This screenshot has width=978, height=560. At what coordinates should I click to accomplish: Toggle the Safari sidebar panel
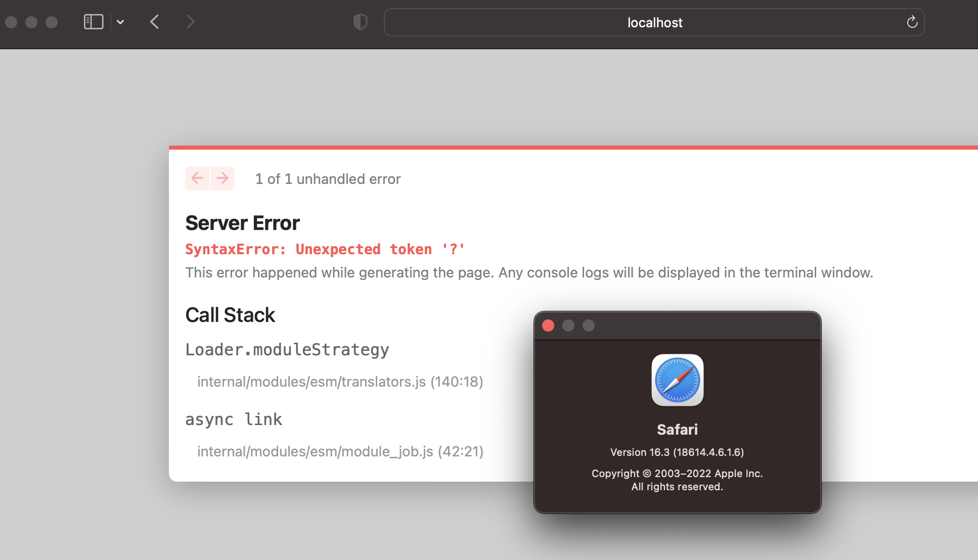click(x=93, y=22)
